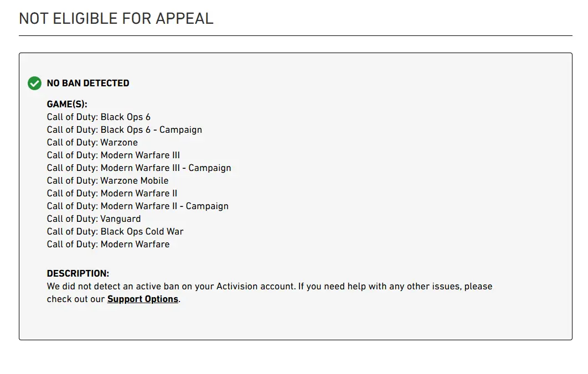
Task: Open the Support Options link
Action: coord(143,299)
